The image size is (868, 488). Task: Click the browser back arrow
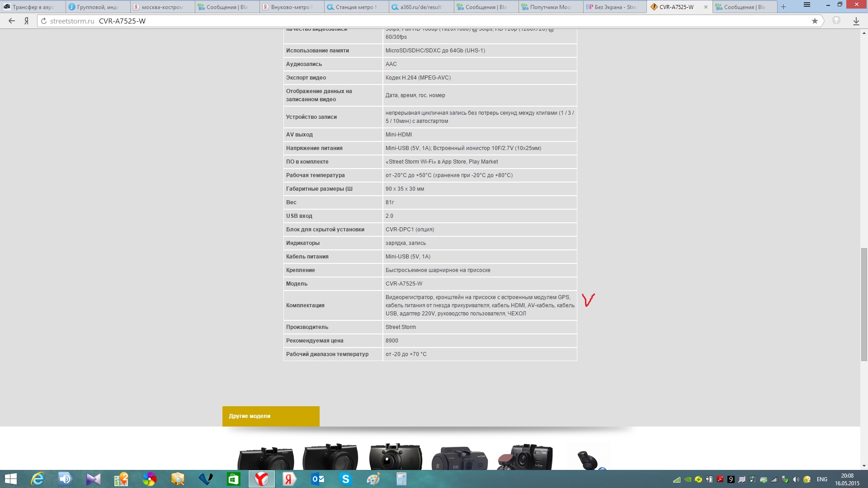(x=12, y=21)
